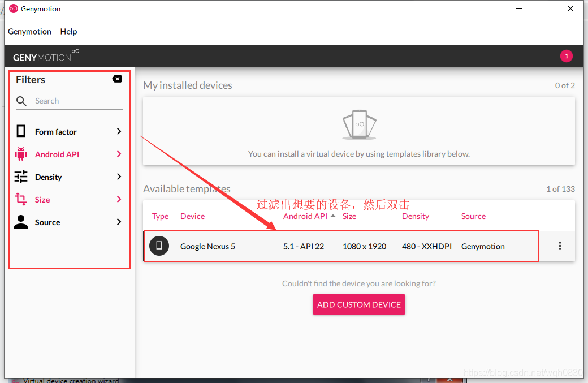The height and width of the screenshot is (383, 588).
Task: Select the Google Nexus 5 device name
Action: tap(207, 247)
